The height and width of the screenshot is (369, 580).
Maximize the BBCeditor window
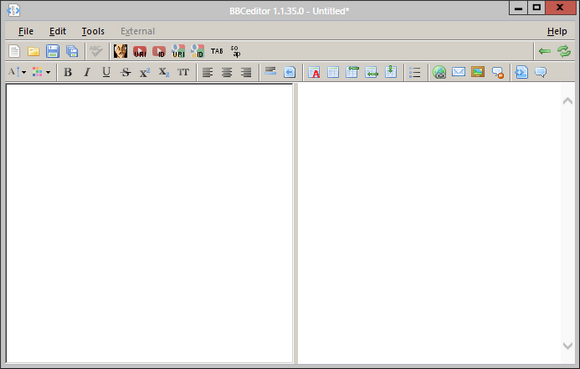pyautogui.click(x=537, y=7)
